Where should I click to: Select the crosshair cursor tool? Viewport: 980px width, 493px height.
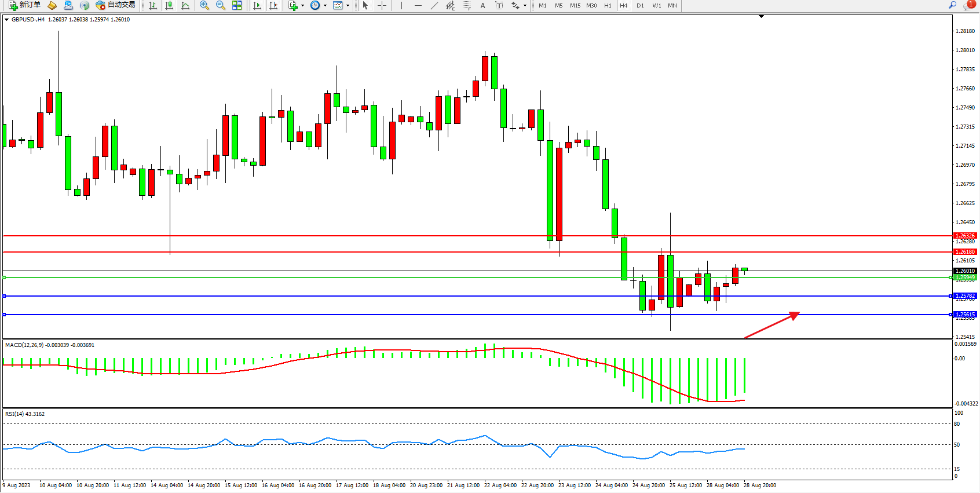382,5
